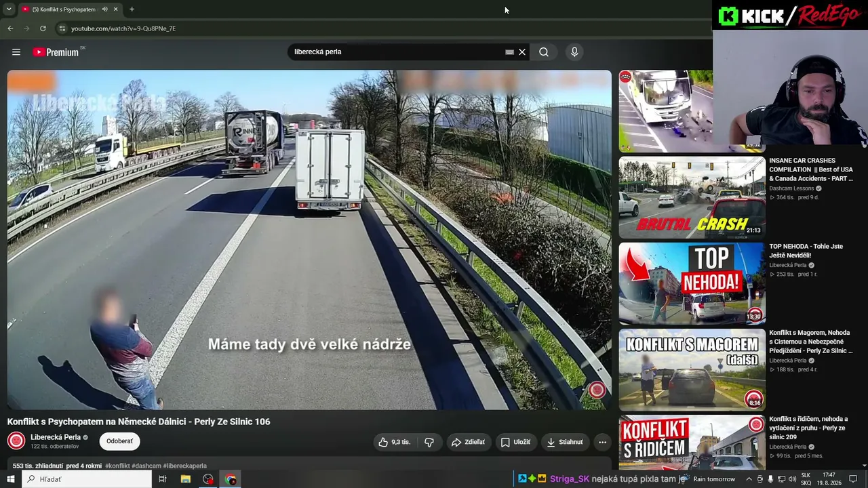Expand the browser tab search dropdown
Viewport: 868px width, 488px height.
click(x=9, y=9)
